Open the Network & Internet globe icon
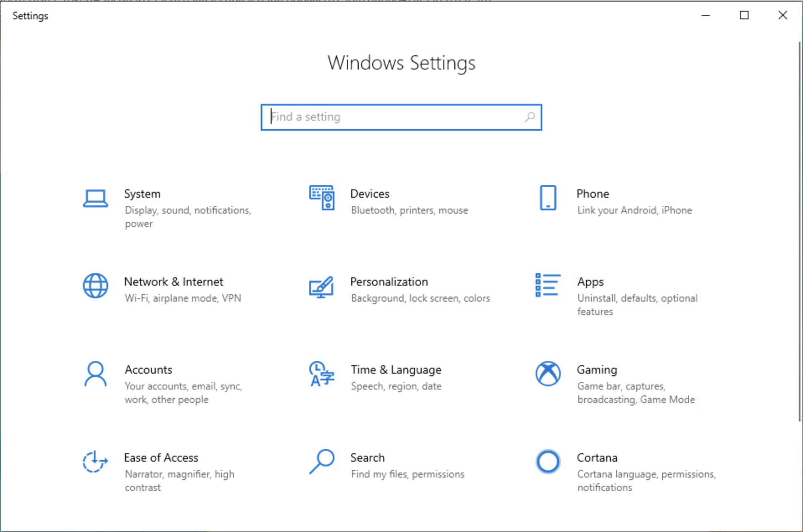The height and width of the screenshot is (532, 803). pyautogui.click(x=95, y=286)
